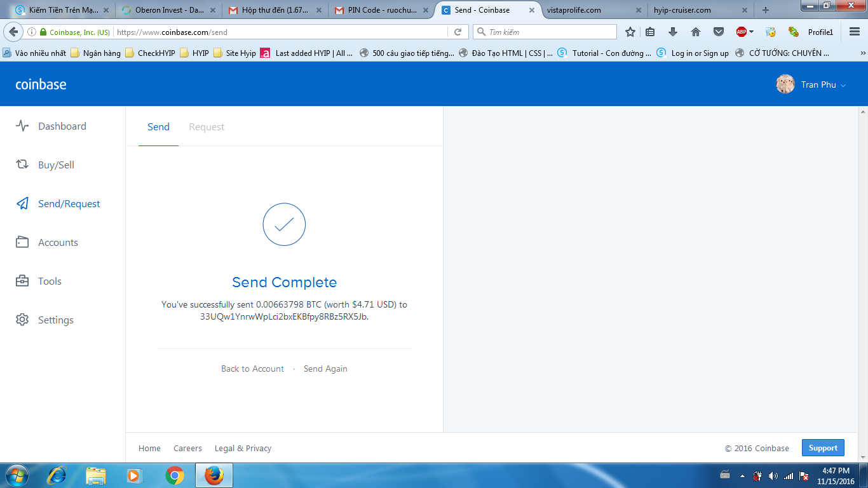Image resolution: width=868 pixels, height=488 pixels.
Task: Launch Internet Explorer from the taskbar
Action: point(57,475)
